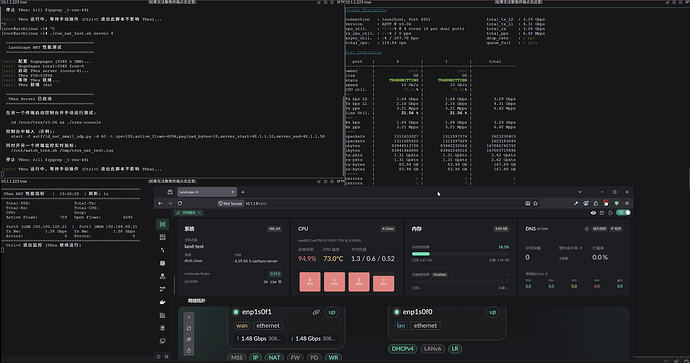Expand the browser tab list chevron
The image size is (690, 363).
click(x=580, y=192)
